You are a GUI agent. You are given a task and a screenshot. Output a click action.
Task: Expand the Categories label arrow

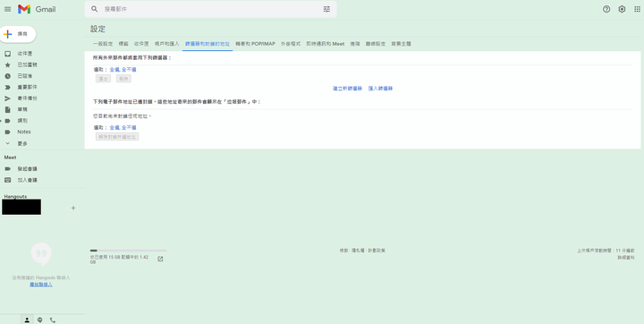[1, 121]
